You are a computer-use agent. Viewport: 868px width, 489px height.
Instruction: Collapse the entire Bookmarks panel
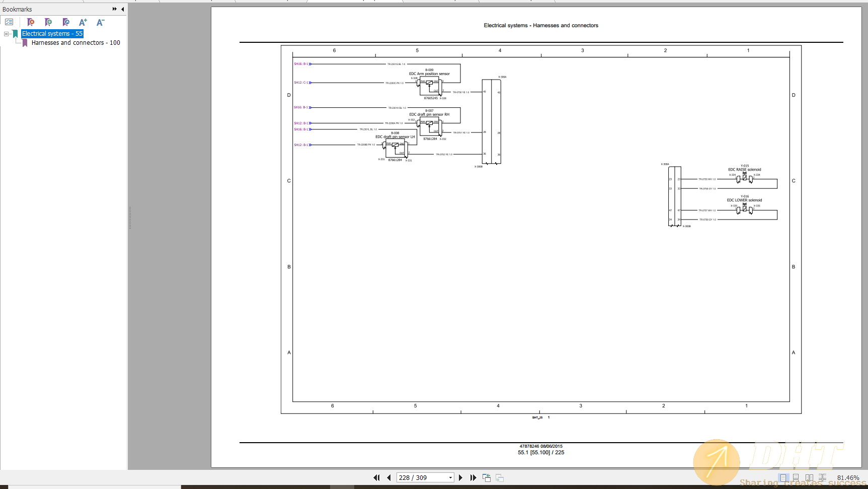121,9
